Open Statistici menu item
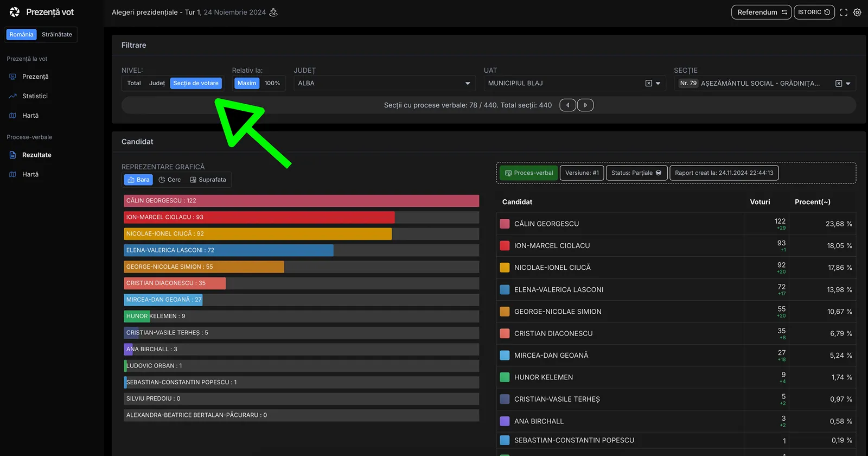The width and height of the screenshot is (868, 456). pyautogui.click(x=35, y=96)
